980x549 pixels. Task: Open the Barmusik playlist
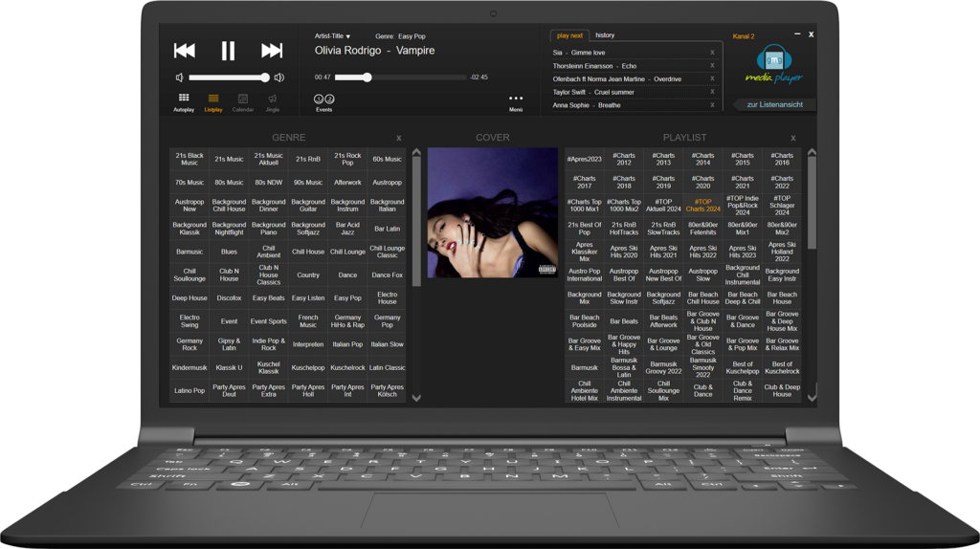(x=585, y=367)
